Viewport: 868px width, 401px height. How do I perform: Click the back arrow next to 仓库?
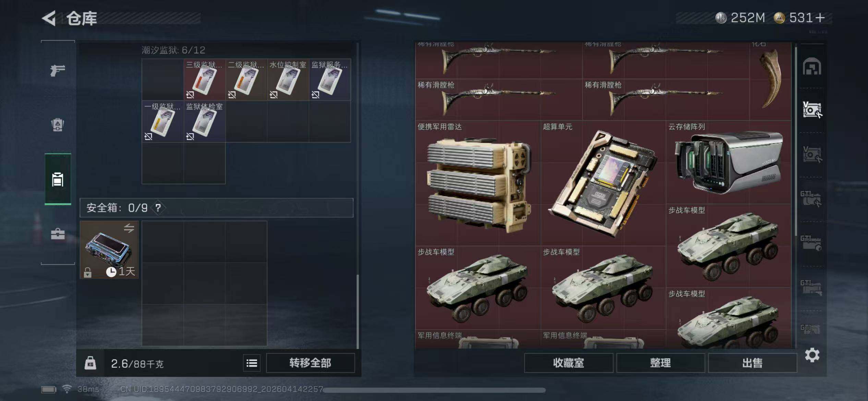[x=49, y=18]
